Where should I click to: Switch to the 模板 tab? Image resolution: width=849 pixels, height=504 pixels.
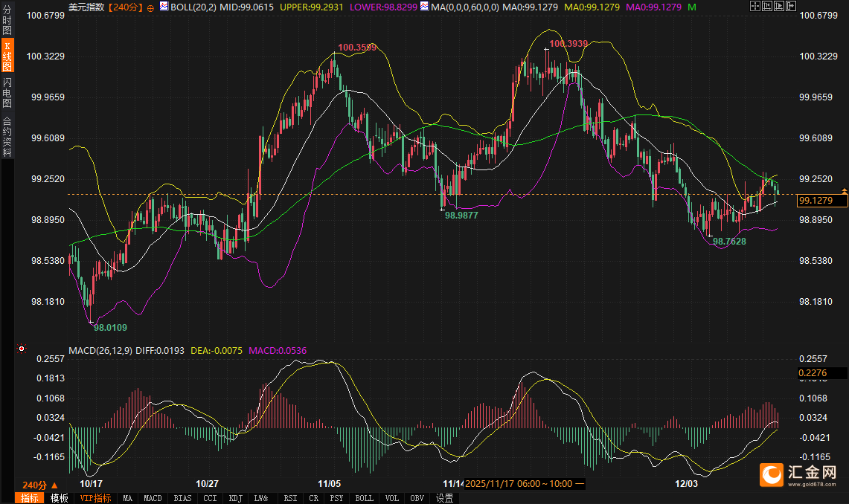tap(60, 498)
